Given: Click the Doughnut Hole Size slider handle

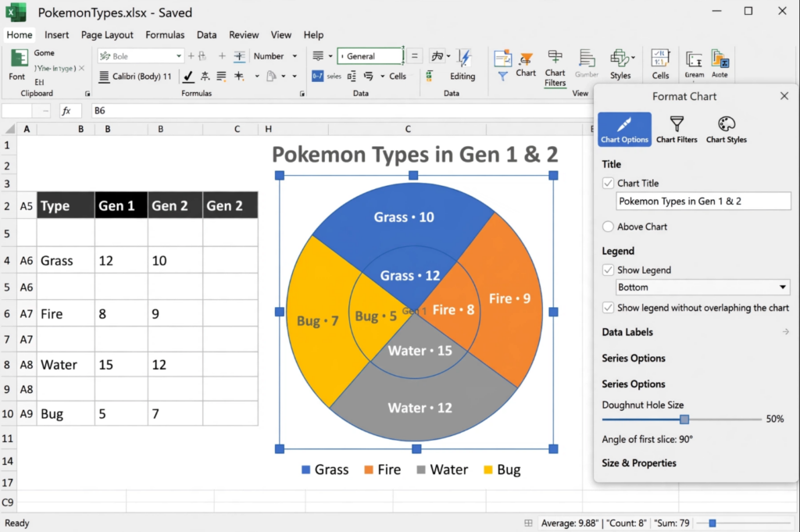Looking at the screenshot, I should [x=684, y=420].
